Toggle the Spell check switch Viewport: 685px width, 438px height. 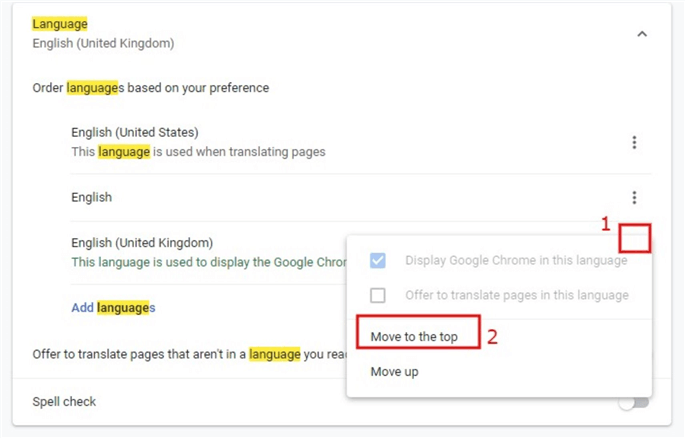634,402
